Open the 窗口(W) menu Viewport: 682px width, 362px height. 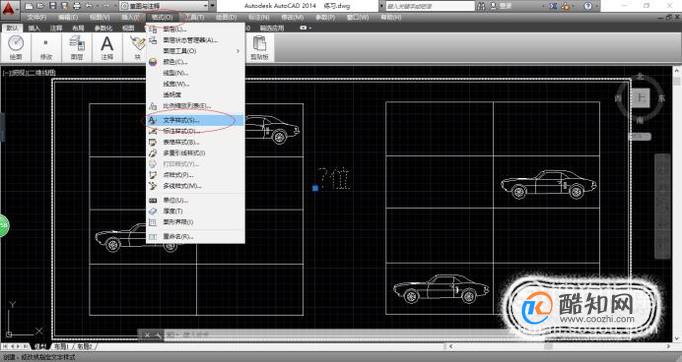pos(358,17)
